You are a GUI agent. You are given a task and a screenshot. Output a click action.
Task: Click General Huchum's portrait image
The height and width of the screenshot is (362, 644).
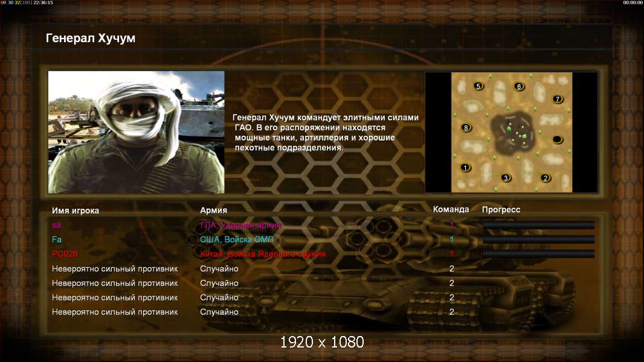pos(137,132)
